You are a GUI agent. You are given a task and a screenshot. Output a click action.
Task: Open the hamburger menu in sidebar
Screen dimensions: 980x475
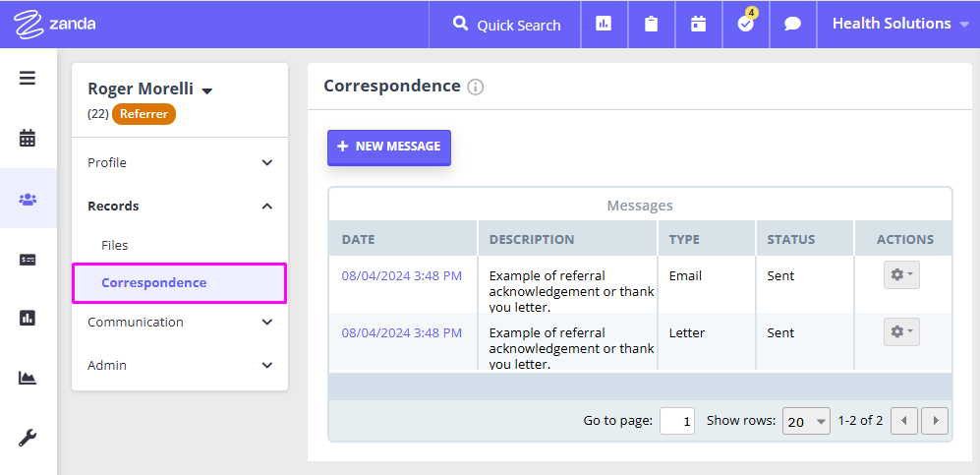click(28, 79)
